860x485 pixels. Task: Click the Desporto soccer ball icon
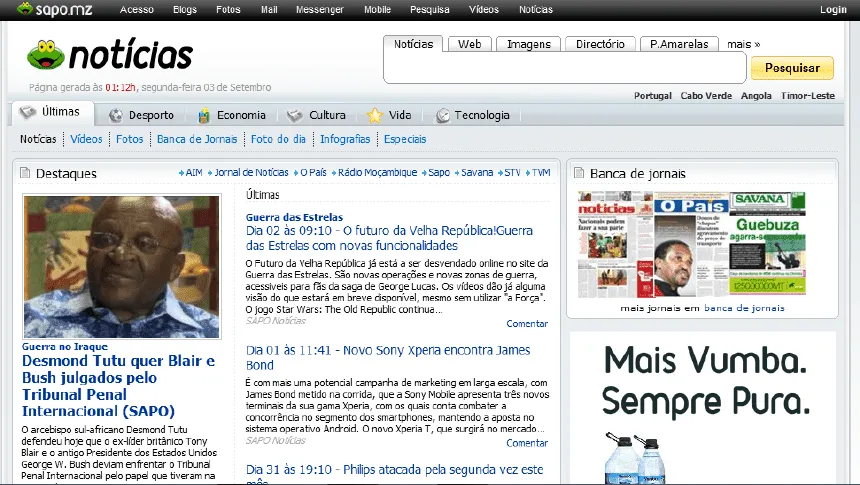coord(116,115)
